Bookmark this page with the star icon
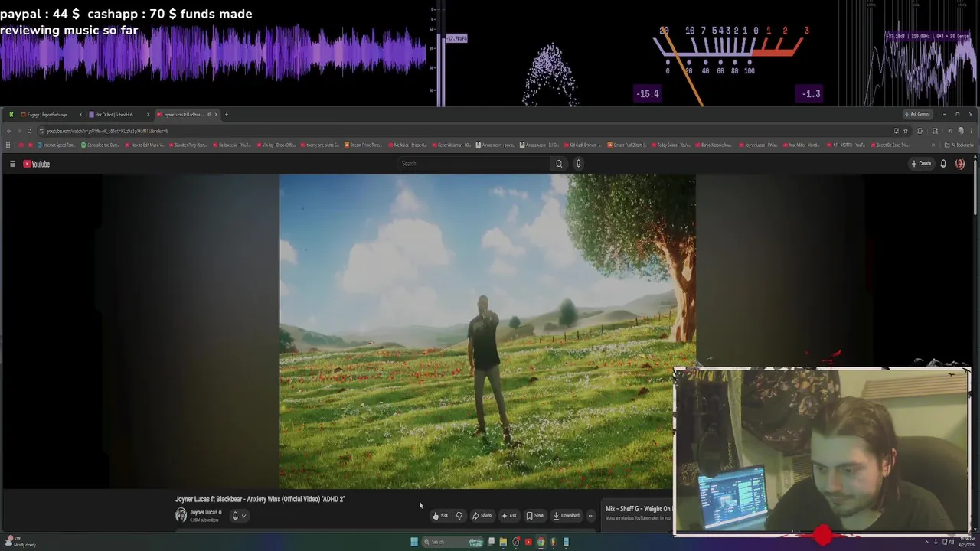 [x=906, y=131]
